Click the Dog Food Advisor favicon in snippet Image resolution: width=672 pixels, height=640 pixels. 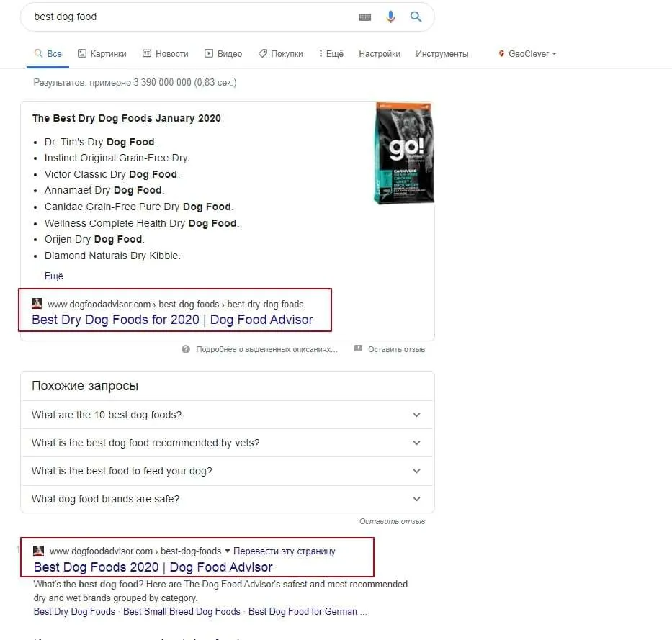(37, 303)
